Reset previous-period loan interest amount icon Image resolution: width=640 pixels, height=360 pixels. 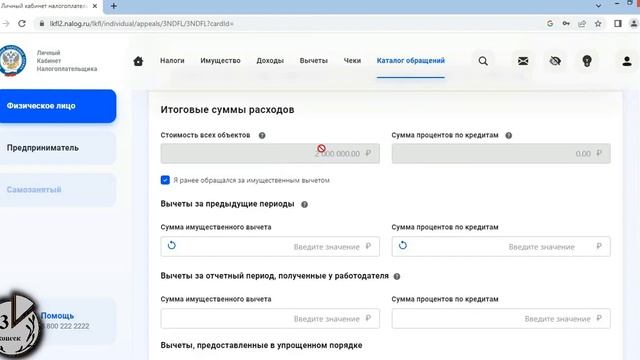403,245
